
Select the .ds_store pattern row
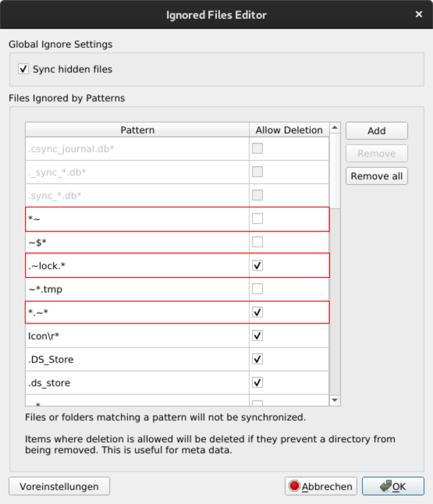point(177,383)
